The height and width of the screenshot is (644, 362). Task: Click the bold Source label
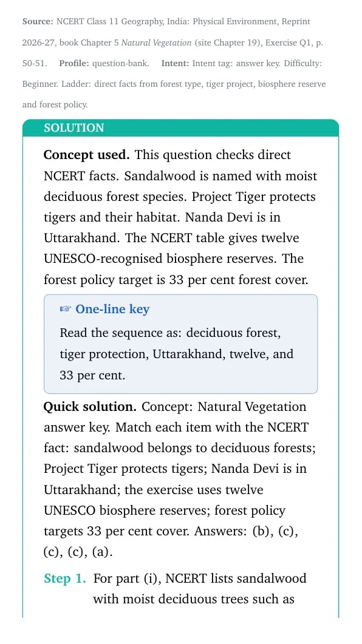click(x=38, y=21)
